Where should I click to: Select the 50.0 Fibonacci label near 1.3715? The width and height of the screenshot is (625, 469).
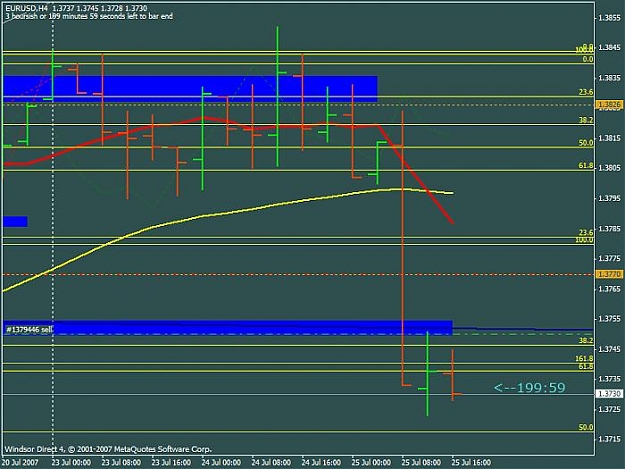[x=586, y=427]
